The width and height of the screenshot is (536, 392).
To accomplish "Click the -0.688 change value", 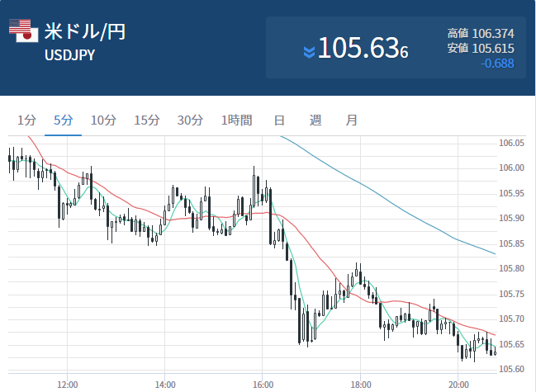I will click(x=497, y=64).
